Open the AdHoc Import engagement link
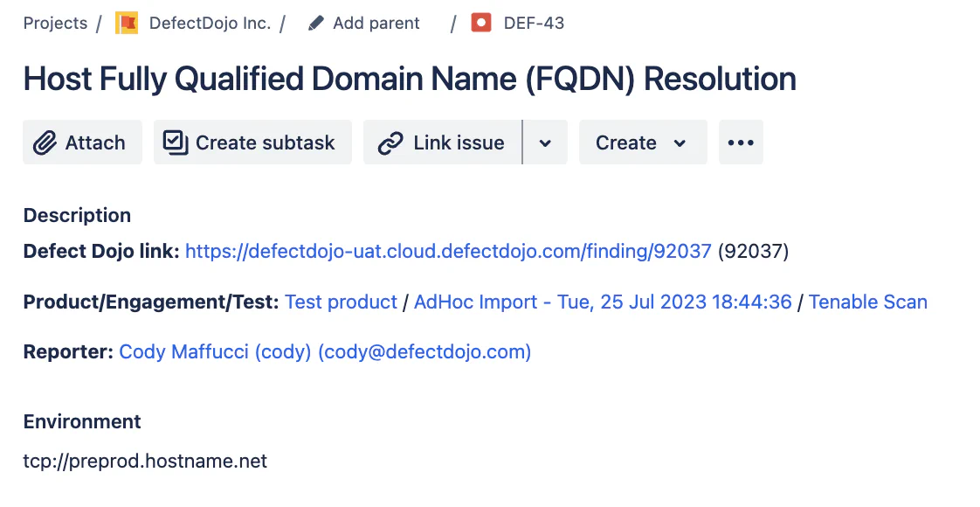This screenshot has height=507, width=980. [603, 302]
